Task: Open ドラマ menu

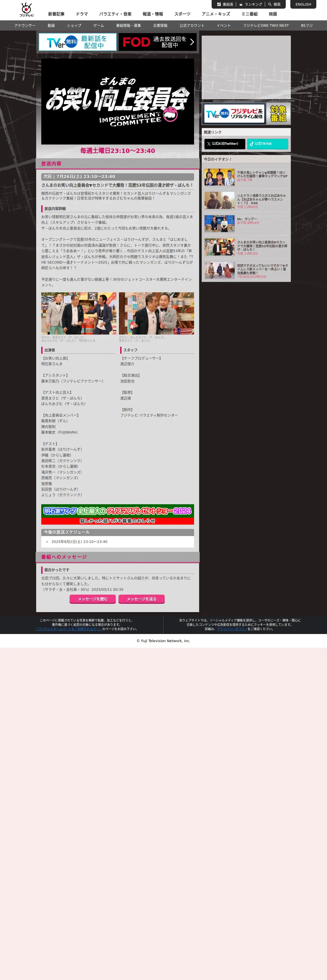Action: click(82, 14)
